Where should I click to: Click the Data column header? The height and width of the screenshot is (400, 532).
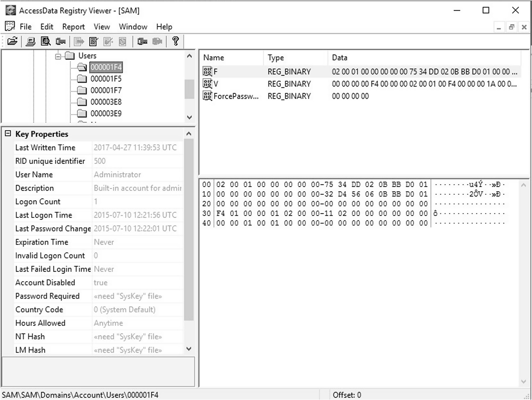[425, 58]
